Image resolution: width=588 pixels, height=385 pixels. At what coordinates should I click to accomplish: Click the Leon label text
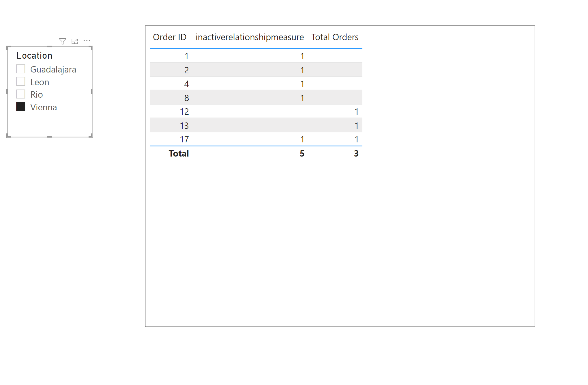40,82
